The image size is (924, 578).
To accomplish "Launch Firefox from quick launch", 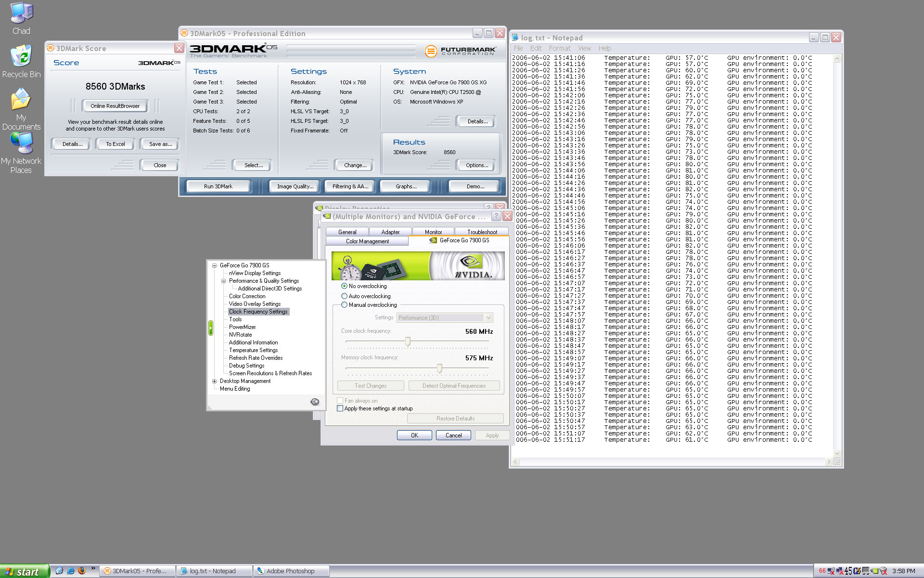I will 82,571.
